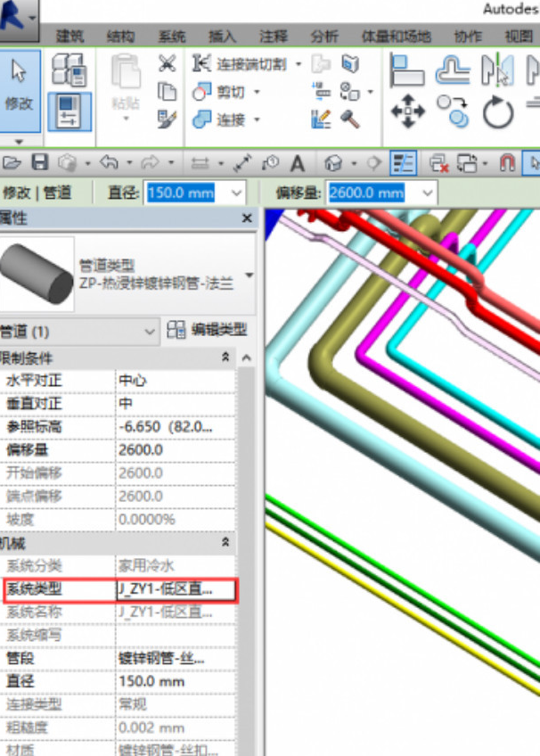
Task: Toggle the thin lines icon in quick toolbar
Action: pyautogui.click(x=404, y=163)
